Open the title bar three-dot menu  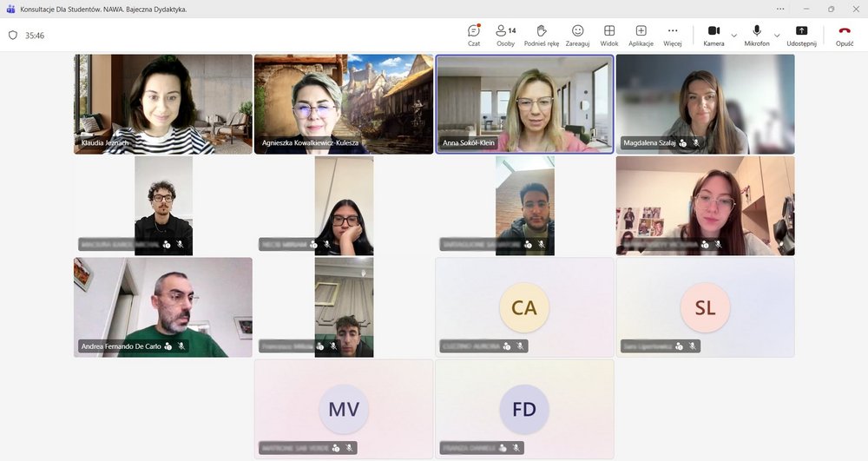[780, 9]
